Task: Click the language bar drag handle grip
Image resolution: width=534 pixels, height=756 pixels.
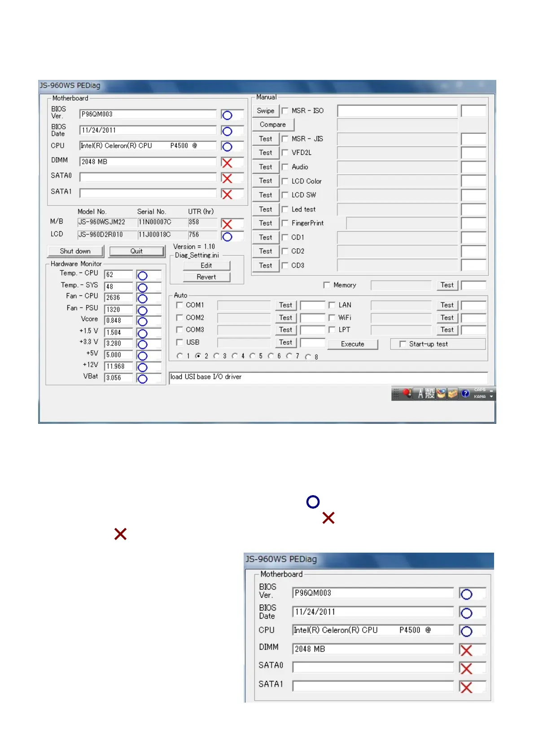Action: pos(396,394)
